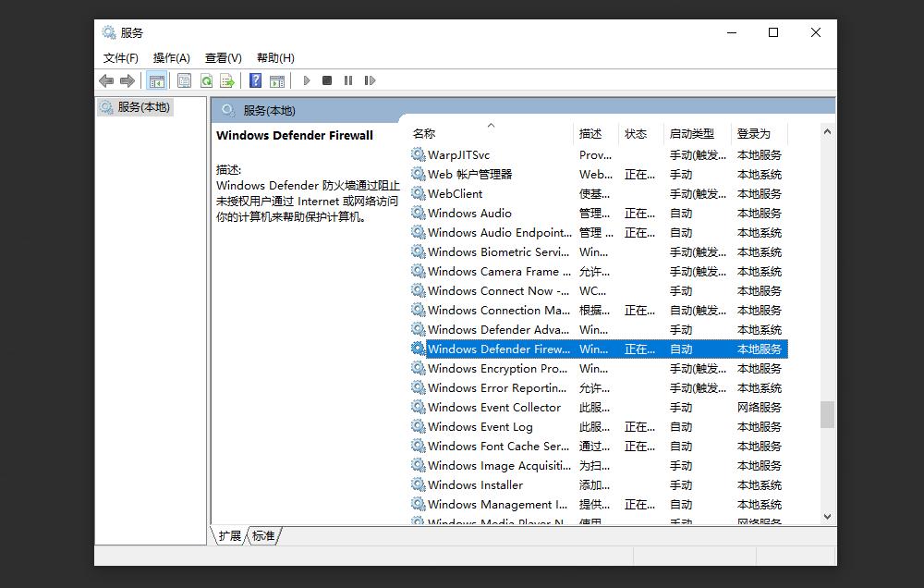924x588 pixels.
Task: Click Prov... description of WarpJITSvc
Action: click(x=595, y=155)
